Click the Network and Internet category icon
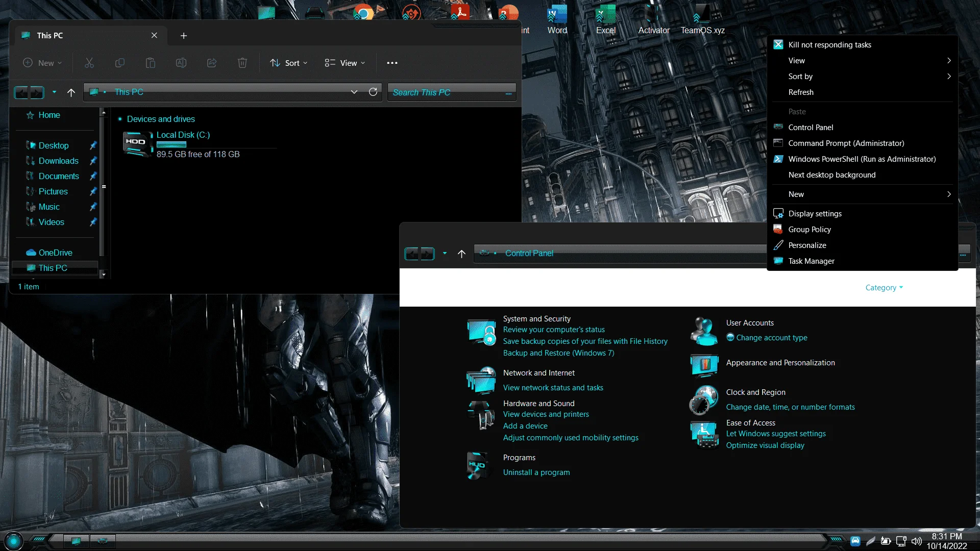Screen dimensions: 980x551 [481, 380]
